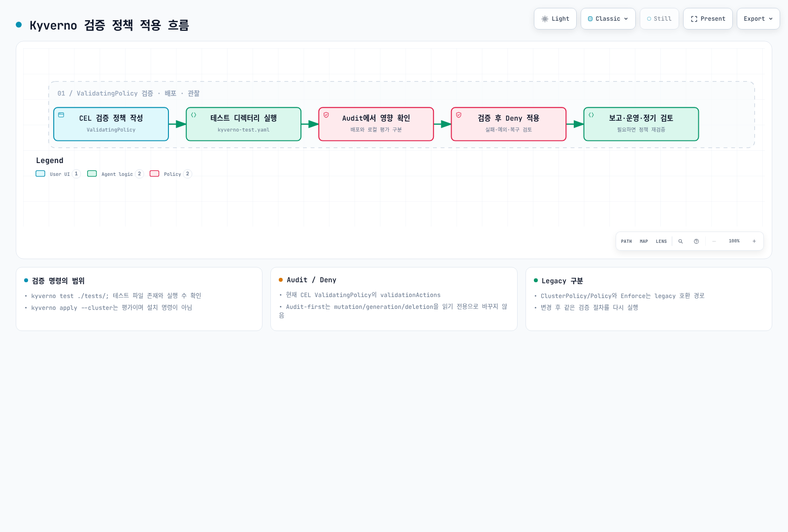Select the LENS view tab

pyautogui.click(x=661, y=241)
